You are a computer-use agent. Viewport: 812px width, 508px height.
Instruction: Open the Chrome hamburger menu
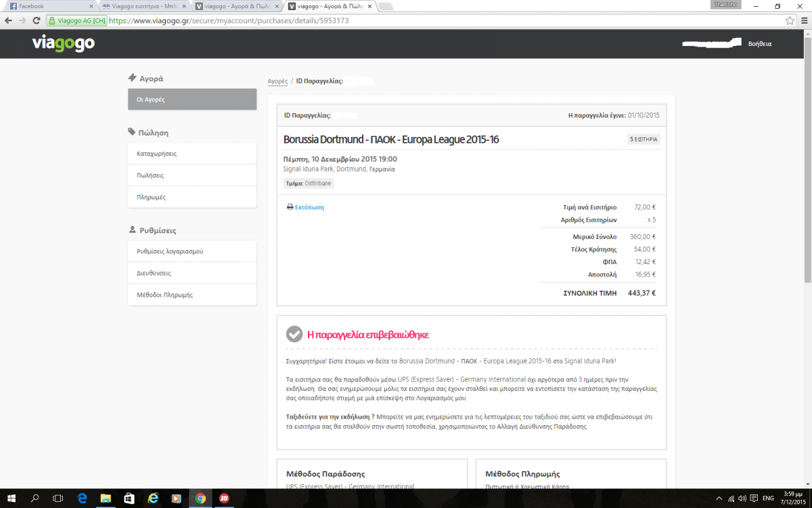coord(803,21)
